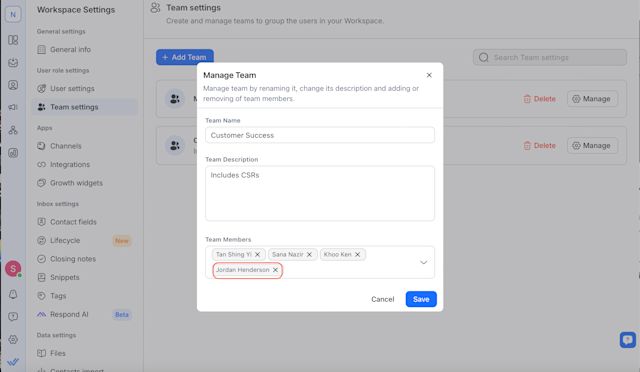Remove Tan Shing Yi from team members
This screenshot has height=372, width=640.
(x=258, y=254)
